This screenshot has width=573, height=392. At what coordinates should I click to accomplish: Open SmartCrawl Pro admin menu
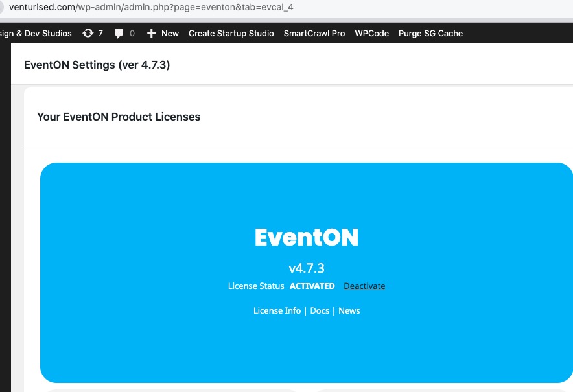314,33
